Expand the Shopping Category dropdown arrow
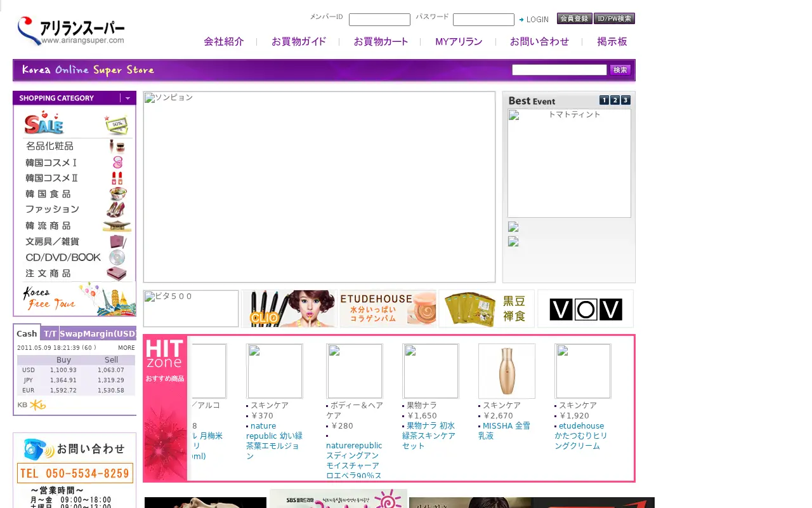The height and width of the screenshot is (508, 812). point(128,98)
